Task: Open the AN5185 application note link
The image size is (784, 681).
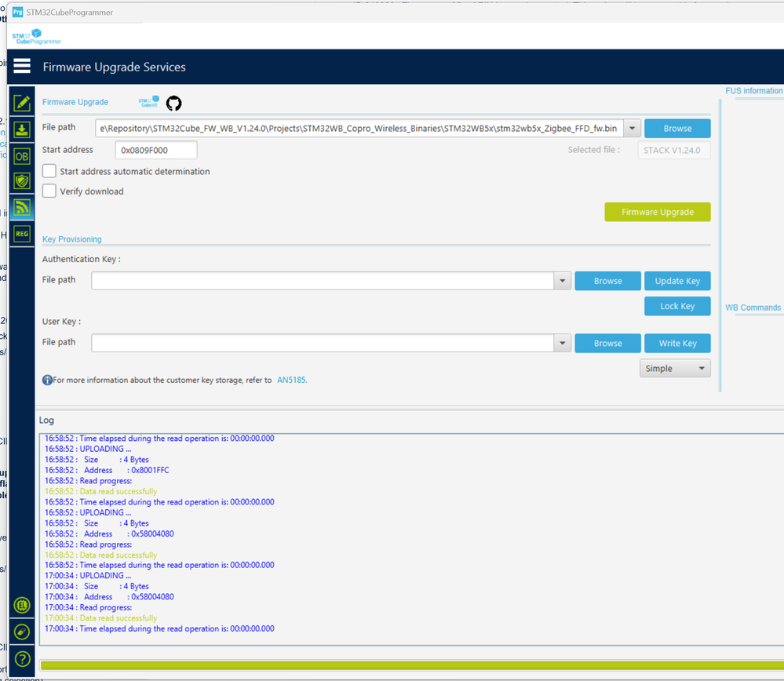Action: pos(292,380)
